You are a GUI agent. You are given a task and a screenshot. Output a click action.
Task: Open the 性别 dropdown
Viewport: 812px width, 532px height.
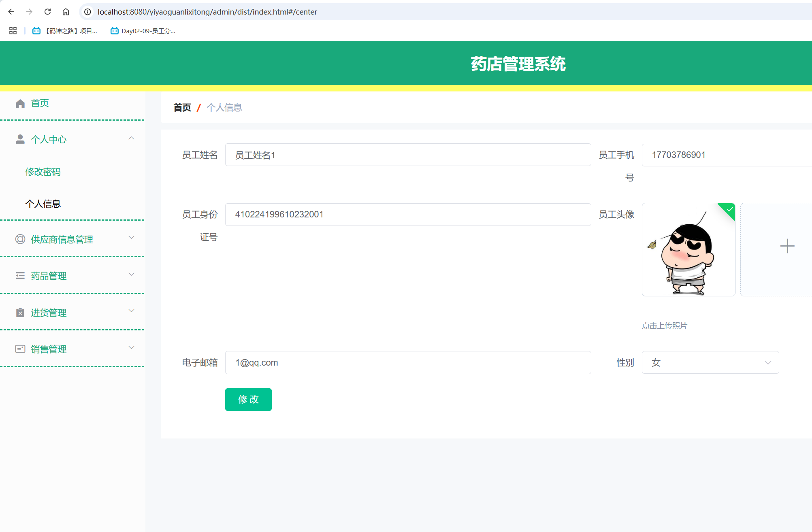pyautogui.click(x=710, y=362)
